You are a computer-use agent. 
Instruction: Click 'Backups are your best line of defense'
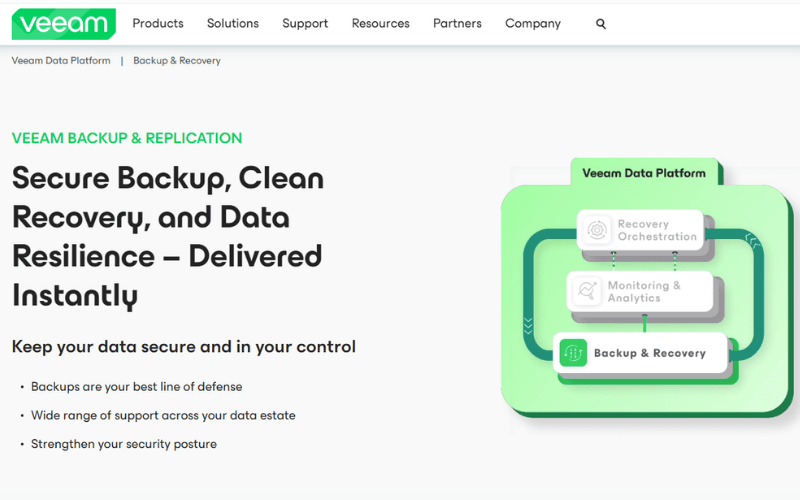(x=136, y=387)
